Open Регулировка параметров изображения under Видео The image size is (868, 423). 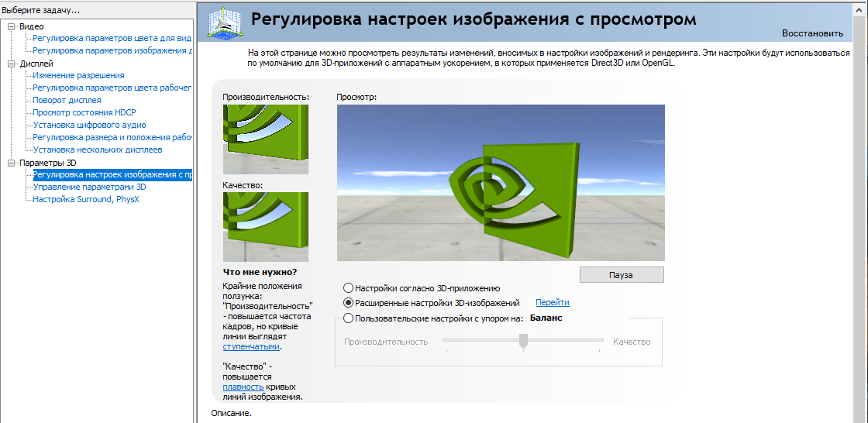pyautogui.click(x=112, y=50)
